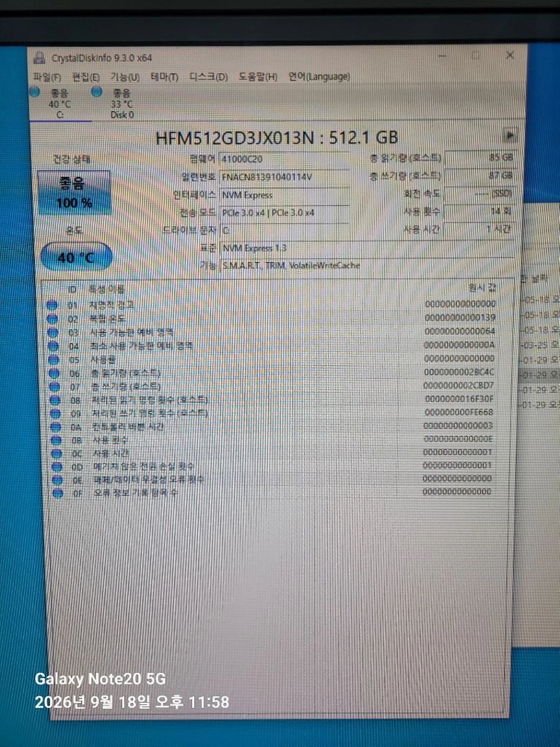This screenshot has height=747, width=560.
Task: Click the features field S.M.A.R.T., TRIM
Action: tap(367, 266)
